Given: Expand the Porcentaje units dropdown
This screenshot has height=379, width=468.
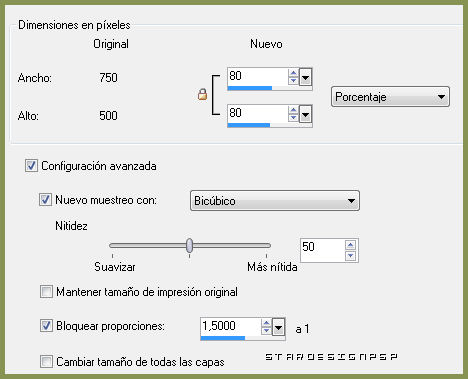Looking at the screenshot, I should 390,97.
